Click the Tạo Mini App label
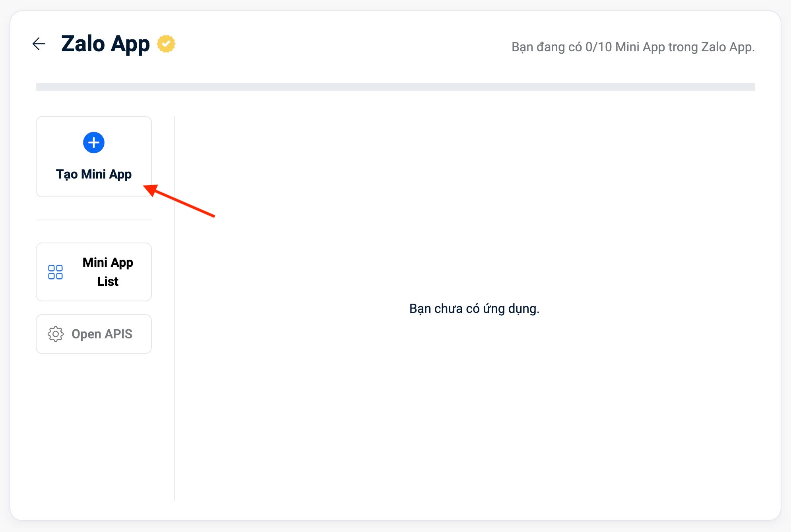This screenshot has width=791, height=532. pyautogui.click(x=94, y=174)
